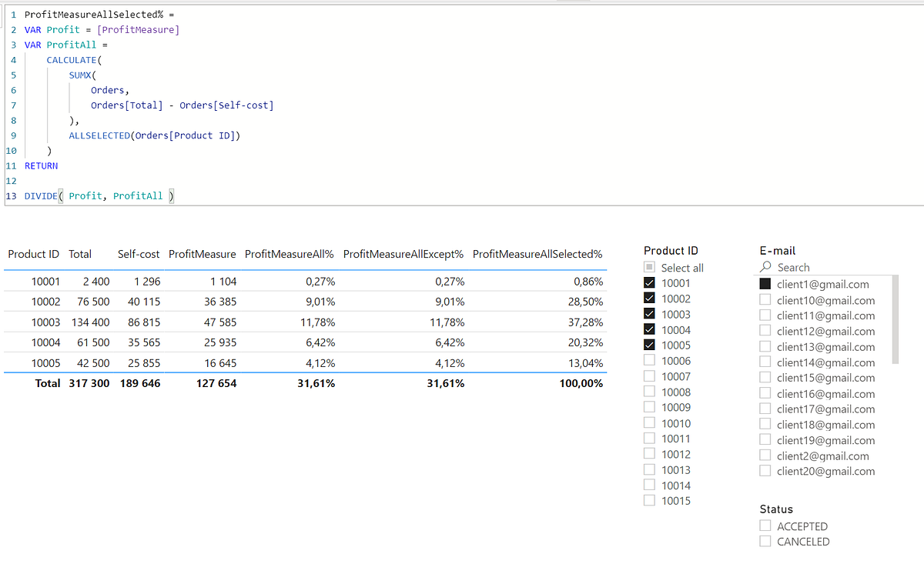The width and height of the screenshot is (924, 584).
Task: Check the 10006 checkbox
Action: (649, 360)
